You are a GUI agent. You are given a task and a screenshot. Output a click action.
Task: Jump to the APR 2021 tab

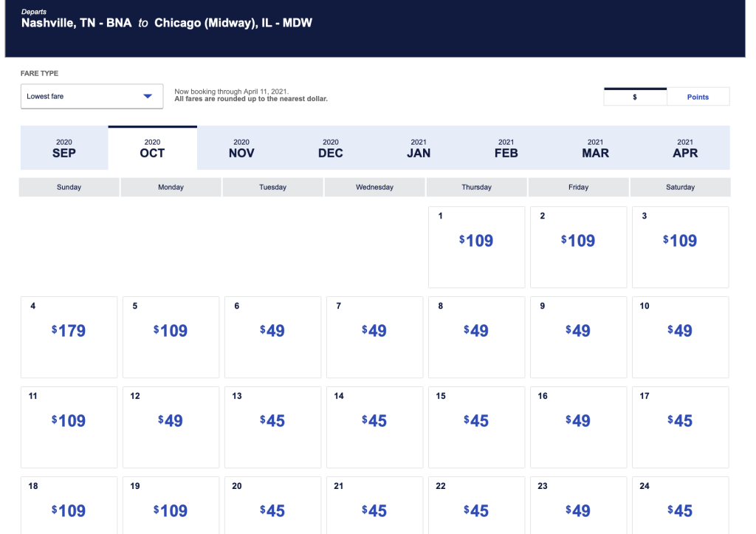tap(685, 148)
